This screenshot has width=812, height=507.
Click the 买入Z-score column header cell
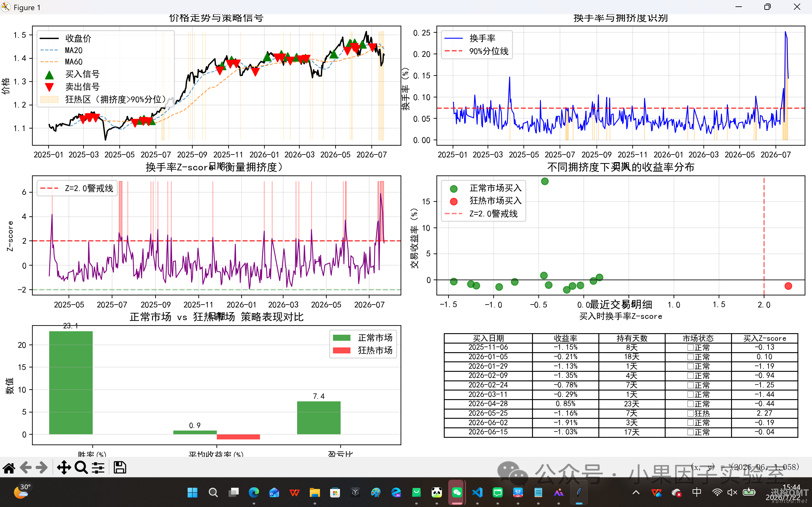(764, 338)
